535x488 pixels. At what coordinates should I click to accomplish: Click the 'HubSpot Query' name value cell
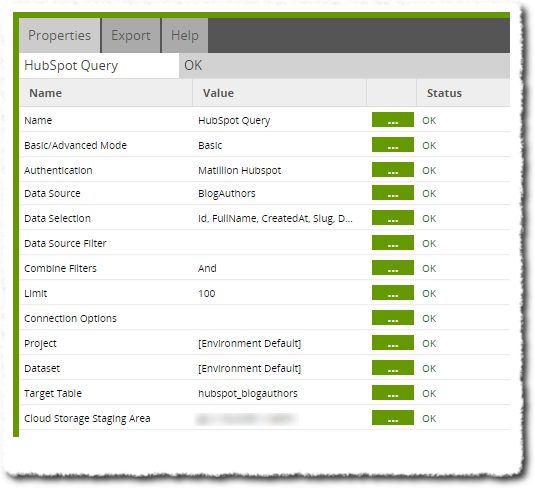click(x=234, y=120)
